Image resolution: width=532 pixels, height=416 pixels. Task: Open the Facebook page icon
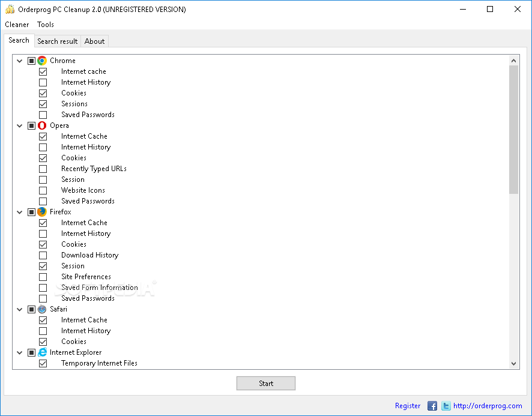432,406
